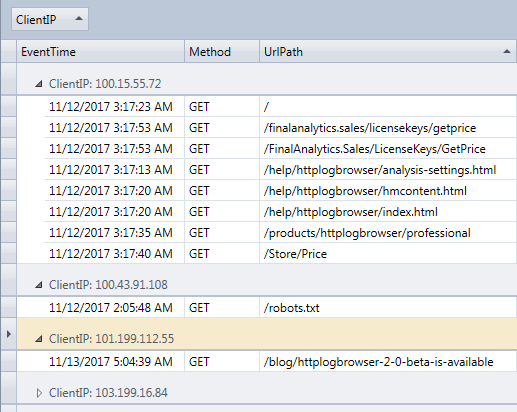Click the 11/13/2017 5:04:39 AM time cell
517x412 pixels.
pyautogui.click(x=114, y=362)
